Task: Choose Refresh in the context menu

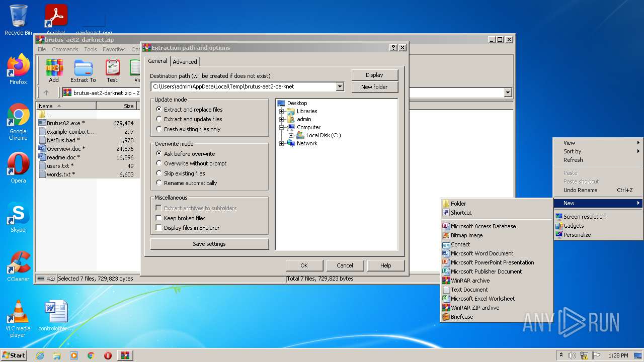Action: (598, 160)
